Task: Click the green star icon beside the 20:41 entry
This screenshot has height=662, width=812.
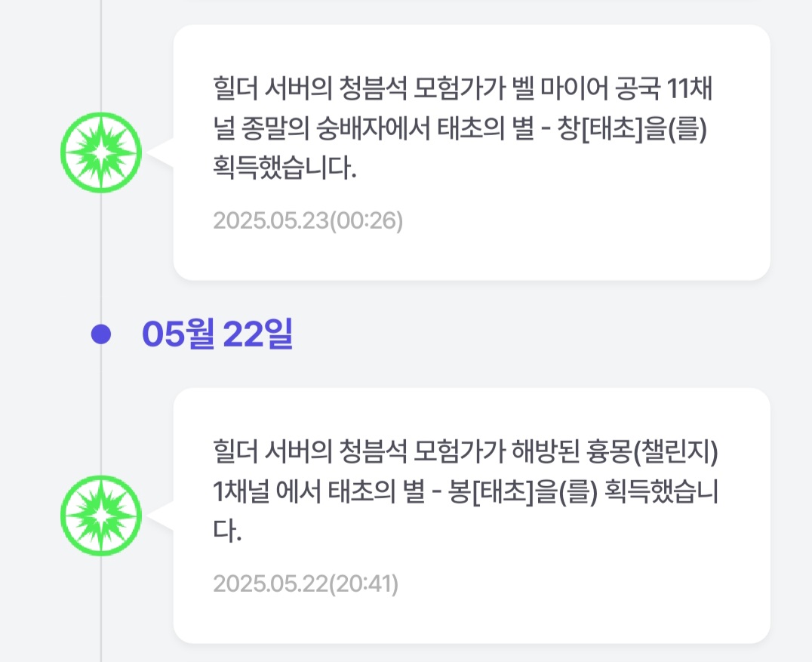Action: click(101, 516)
